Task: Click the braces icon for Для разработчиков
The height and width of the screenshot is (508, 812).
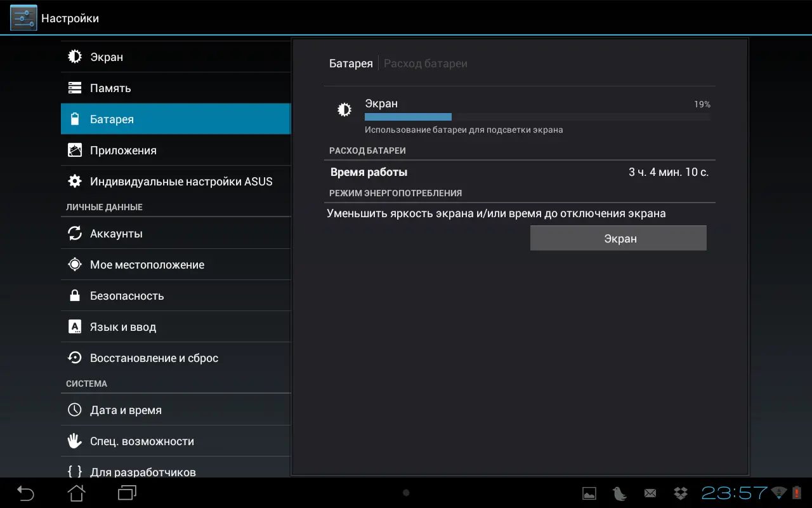Action: tap(75, 471)
